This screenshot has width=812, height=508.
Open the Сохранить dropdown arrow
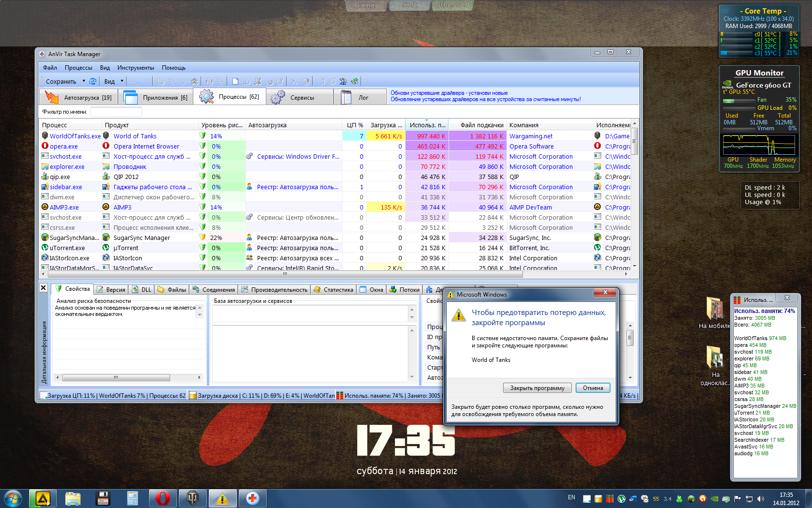(84, 81)
